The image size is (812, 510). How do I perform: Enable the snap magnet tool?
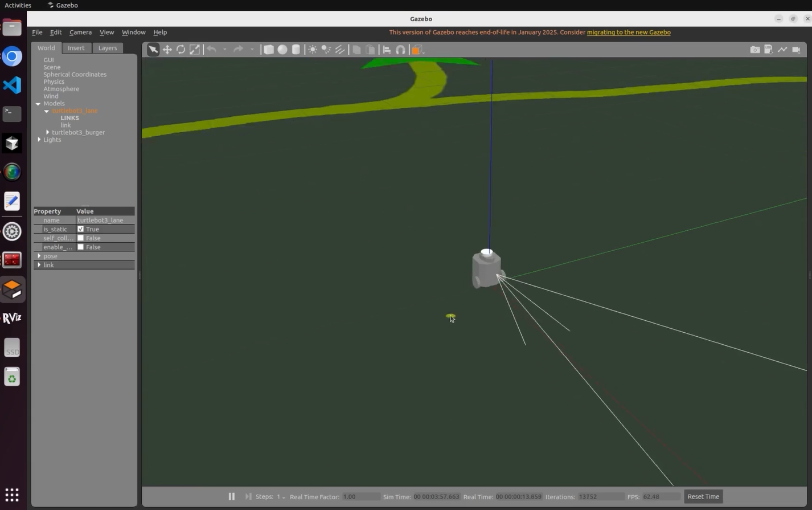pyautogui.click(x=401, y=50)
